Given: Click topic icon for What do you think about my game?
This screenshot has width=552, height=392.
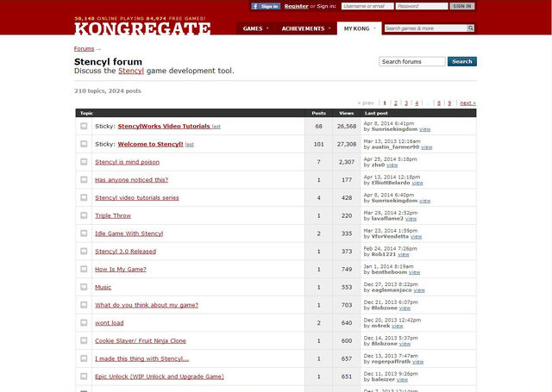Looking at the screenshot, I should pos(84,305).
